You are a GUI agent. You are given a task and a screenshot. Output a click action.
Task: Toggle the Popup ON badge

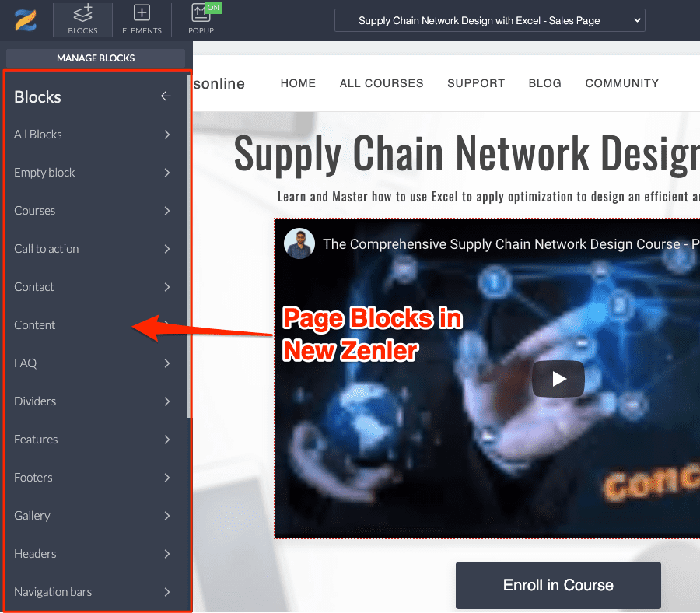[213, 8]
